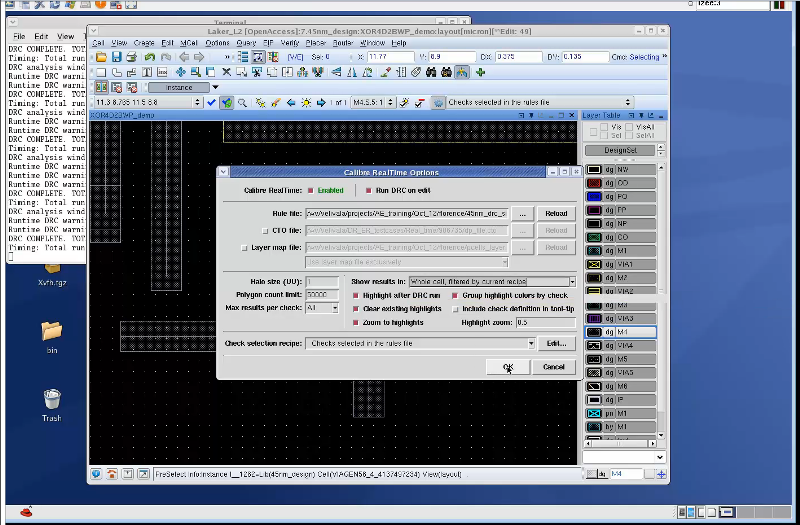Open the Query menu
This screenshot has width=800, height=525.
pyautogui.click(x=246, y=43)
